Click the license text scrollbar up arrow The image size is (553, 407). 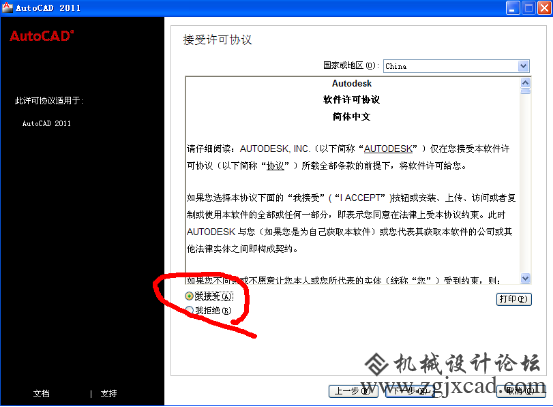pyautogui.click(x=525, y=83)
